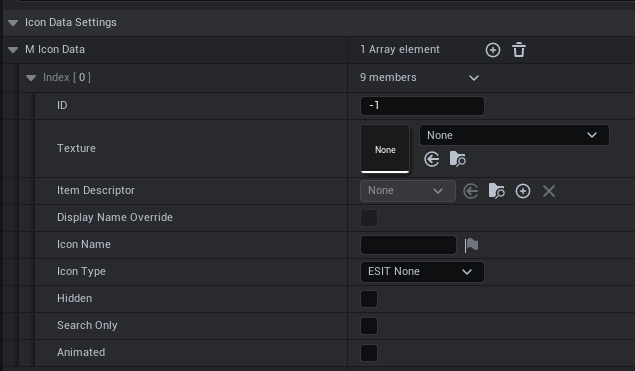
Task: Click the ID property label
Action: click(62, 105)
